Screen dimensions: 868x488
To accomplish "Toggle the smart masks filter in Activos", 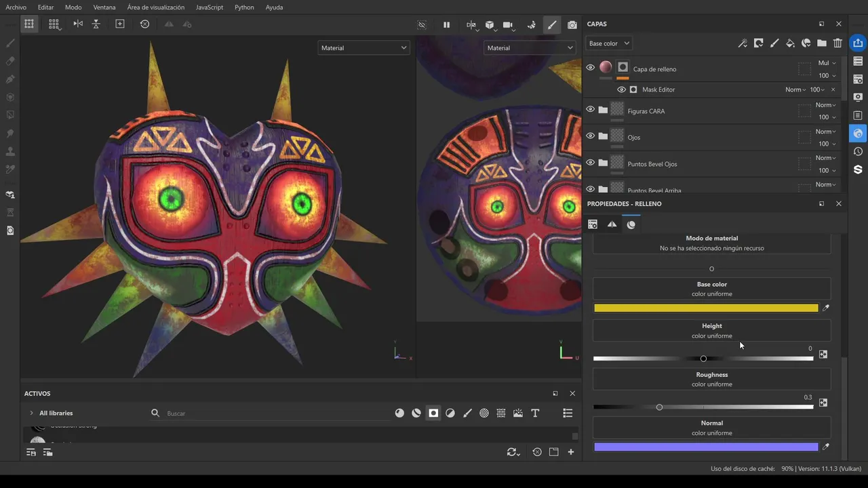I will [433, 413].
